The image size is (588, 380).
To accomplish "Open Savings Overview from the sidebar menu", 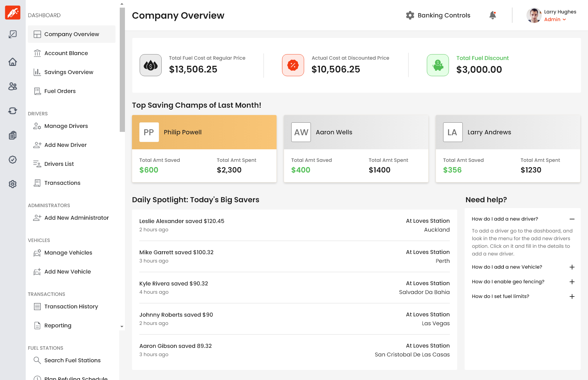I will [x=69, y=72].
